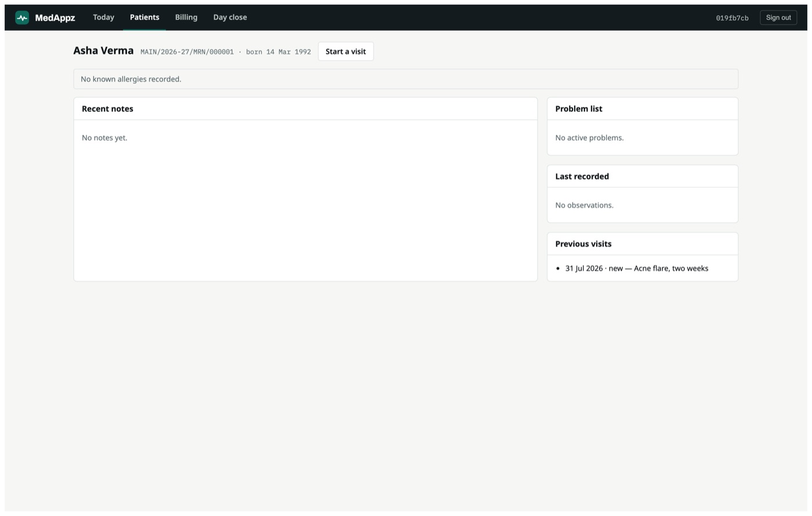Open the Today tab
This screenshot has height=516, width=812.
click(104, 17)
